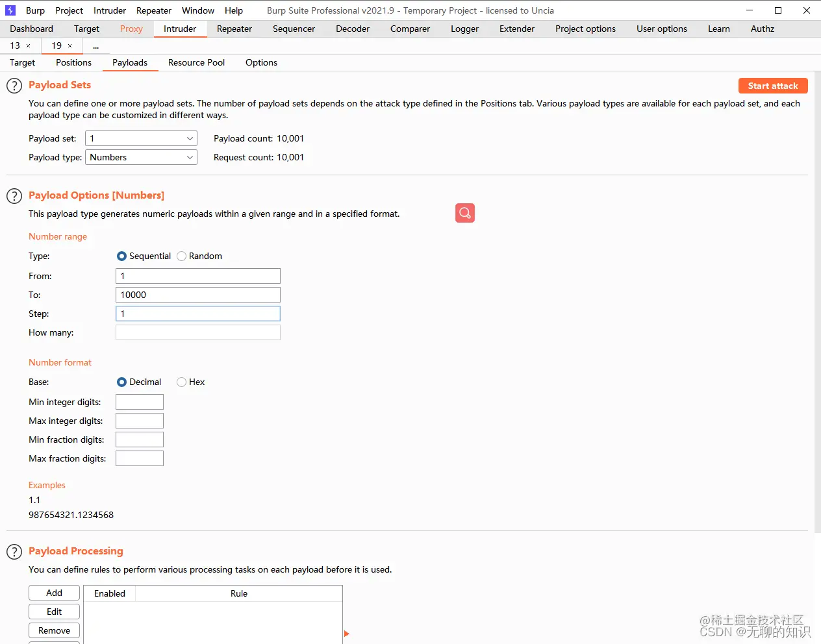
Task: Click the To number field
Action: (x=198, y=295)
